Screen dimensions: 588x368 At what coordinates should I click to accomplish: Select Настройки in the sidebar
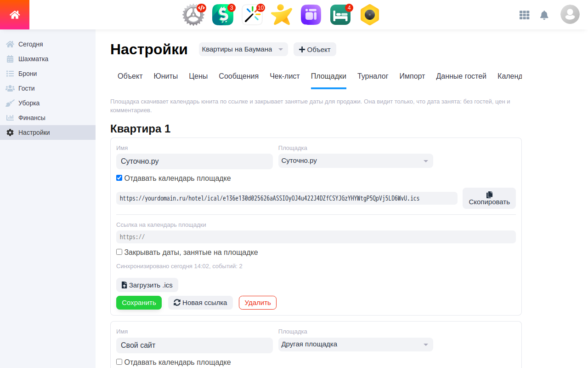(x=48, y=132)
